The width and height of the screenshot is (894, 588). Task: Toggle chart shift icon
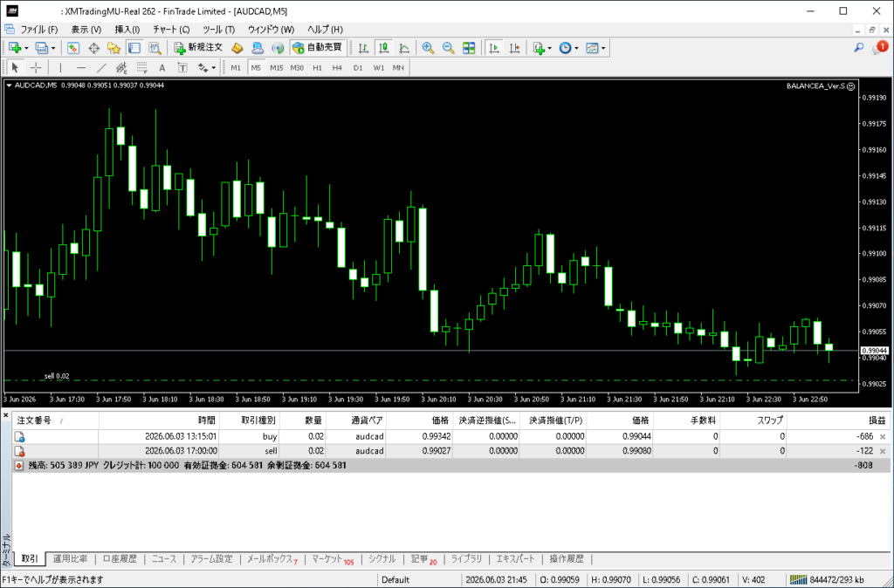515,49
